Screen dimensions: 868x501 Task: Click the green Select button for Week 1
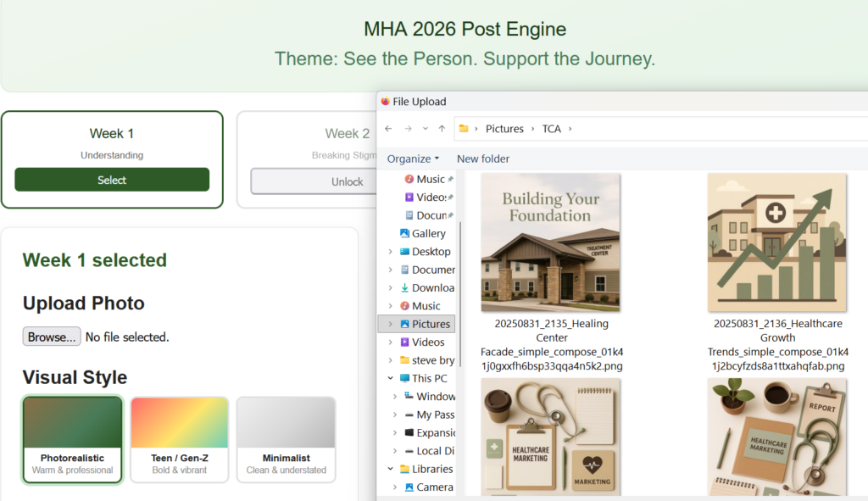click(x=112, y=180)
